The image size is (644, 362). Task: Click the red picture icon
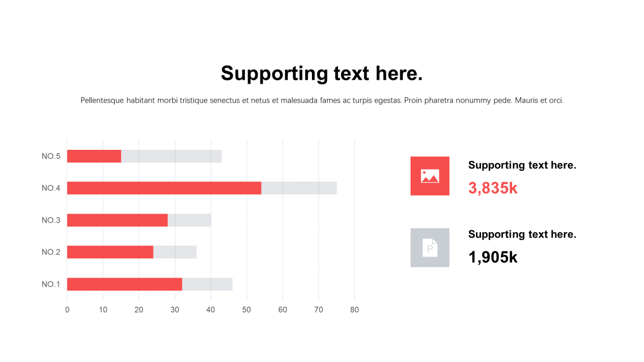click(430, 176)
